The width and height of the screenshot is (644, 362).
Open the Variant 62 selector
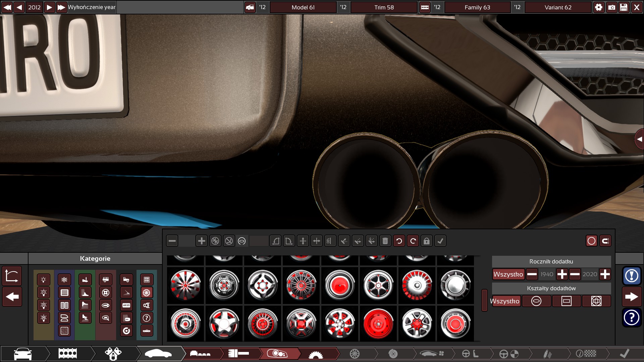[x=558, y=7]
